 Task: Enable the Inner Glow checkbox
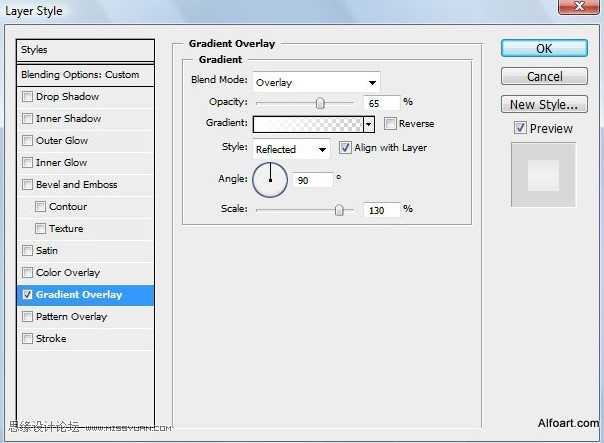pyautogui.click(x=27, y=162)
